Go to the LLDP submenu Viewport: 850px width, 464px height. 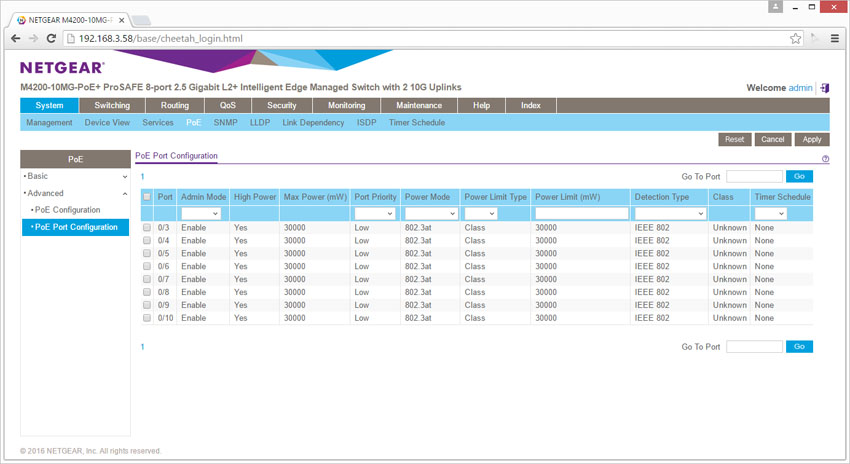click(260, 123)
